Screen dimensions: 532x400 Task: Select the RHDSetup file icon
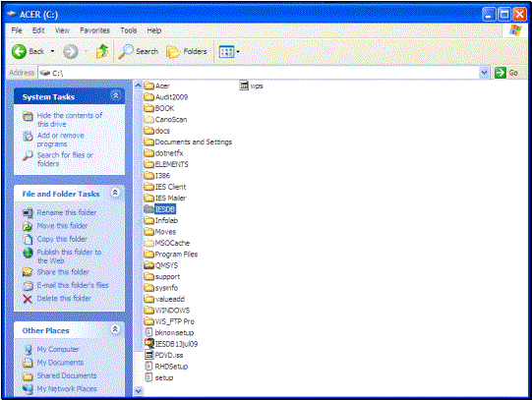[148, 366]
